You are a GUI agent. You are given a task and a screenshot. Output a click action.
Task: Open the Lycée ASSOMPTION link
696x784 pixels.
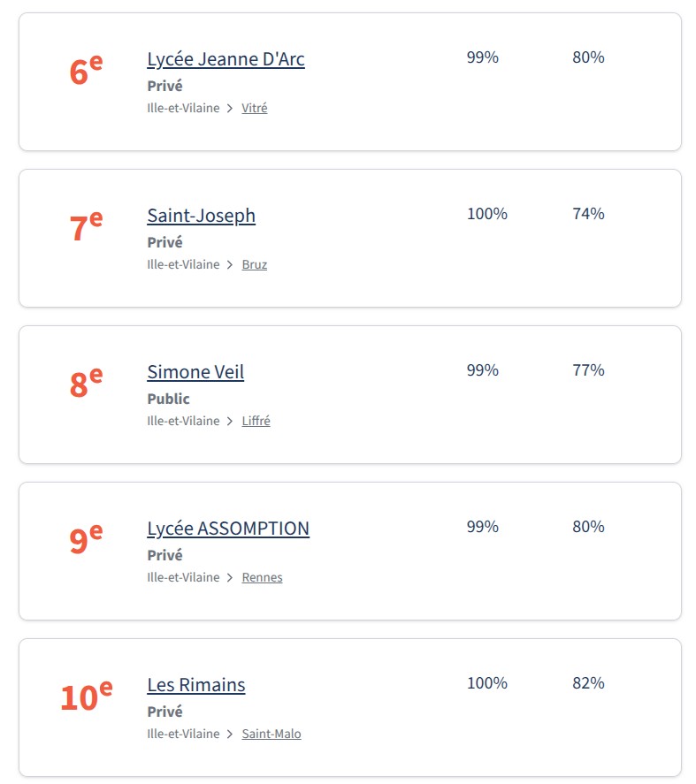[228, 529]
